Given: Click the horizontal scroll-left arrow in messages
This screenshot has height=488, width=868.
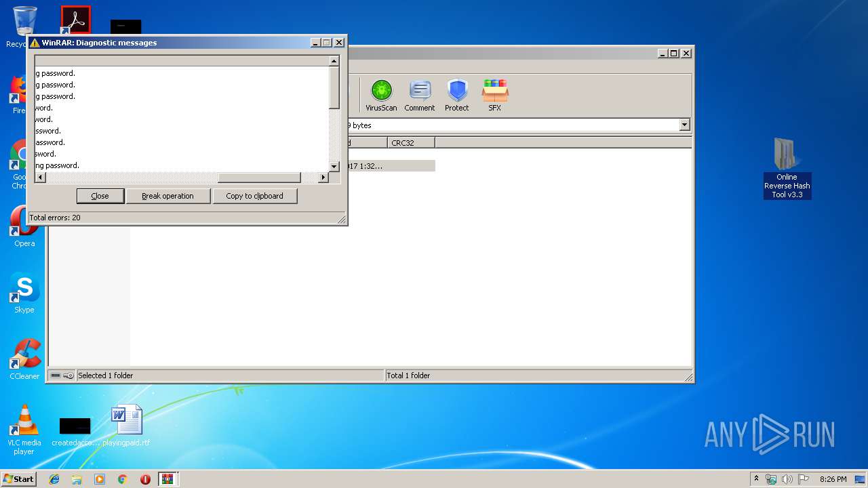Looking at the screenshot, I should (x=40, y=178).
